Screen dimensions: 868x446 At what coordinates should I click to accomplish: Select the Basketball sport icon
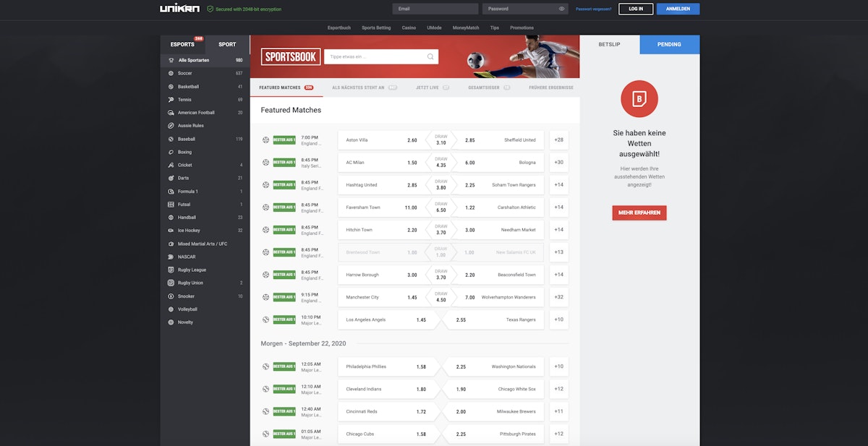tap(171, 87)
